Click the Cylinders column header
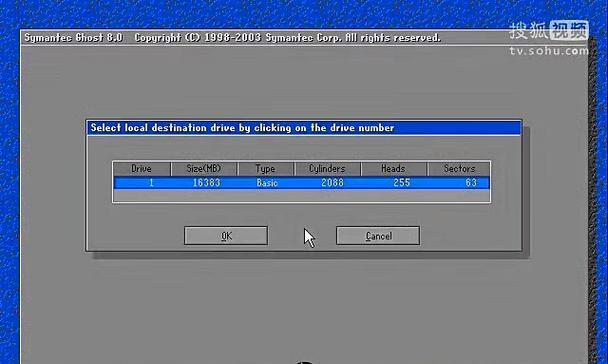Image resolution: width=608 pixels, height=364 pixels. [x=327, y=169]
